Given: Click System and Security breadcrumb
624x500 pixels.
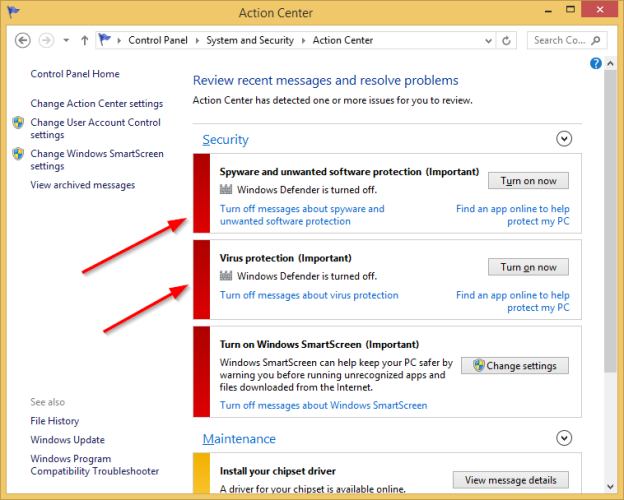Looking at the screenshot, I should point(250,40).
